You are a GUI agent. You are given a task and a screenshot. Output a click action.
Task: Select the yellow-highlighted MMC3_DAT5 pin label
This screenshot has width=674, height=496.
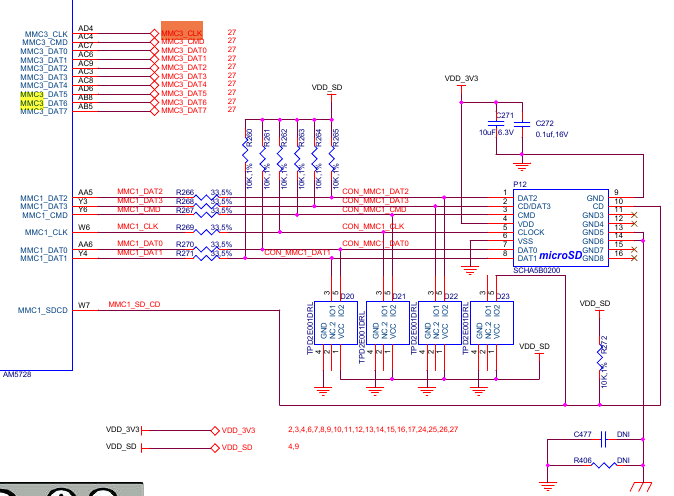point(43,94)
